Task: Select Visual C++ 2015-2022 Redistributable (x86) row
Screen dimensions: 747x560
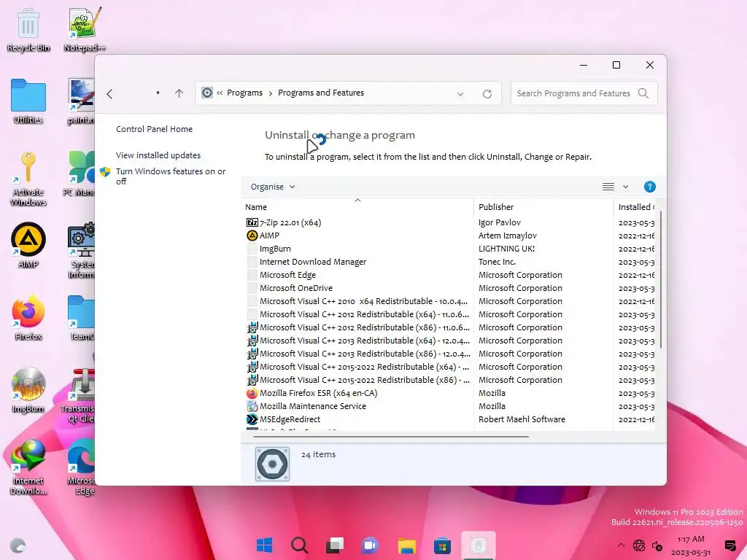Action: coord(450,380)
